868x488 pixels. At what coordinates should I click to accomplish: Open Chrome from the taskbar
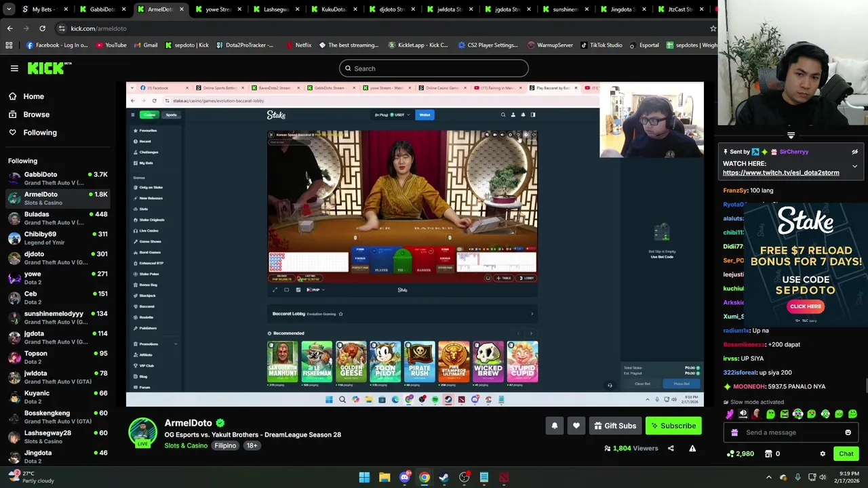pos(424,477)
